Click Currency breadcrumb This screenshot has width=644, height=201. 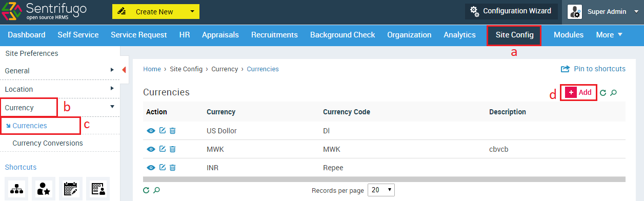(x=225, y=69)
